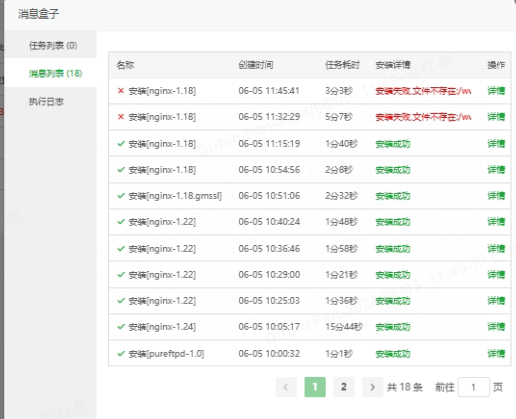Image resolution: width=516 pixels, height=419 pixels.
Task: Open 详情 for the nginx-1.24 row
Action: (x=496, y=327)
